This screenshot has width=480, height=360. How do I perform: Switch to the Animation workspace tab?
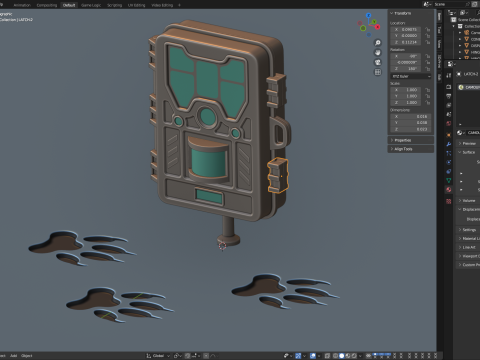pos(22,5)
